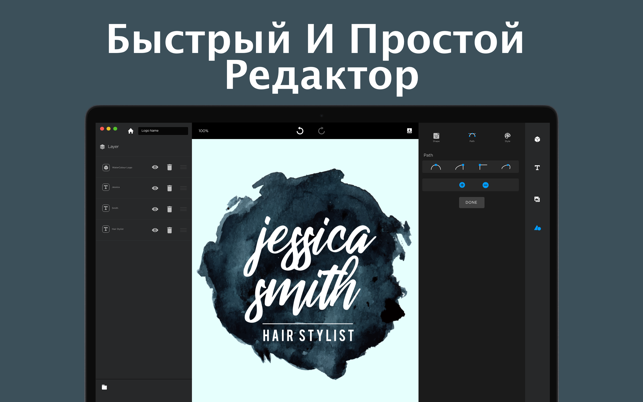Select the Text tool in sidebar
643x402 pixels.
[537, 168]
